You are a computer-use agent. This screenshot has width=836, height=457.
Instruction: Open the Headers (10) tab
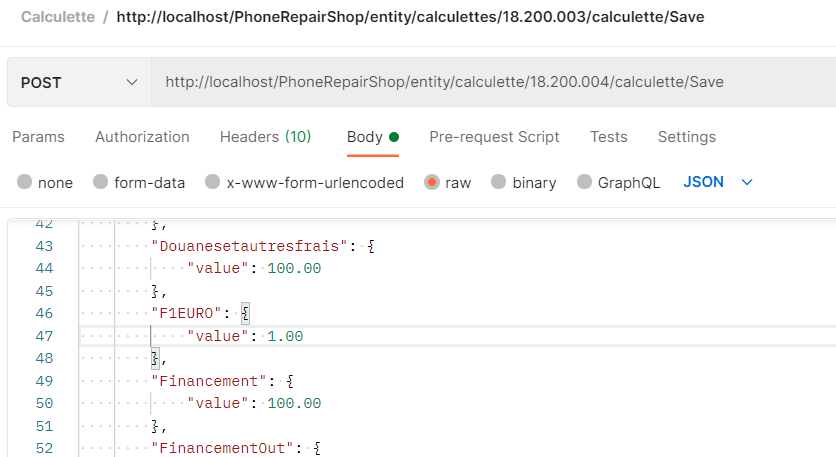(x=266, y=137)
